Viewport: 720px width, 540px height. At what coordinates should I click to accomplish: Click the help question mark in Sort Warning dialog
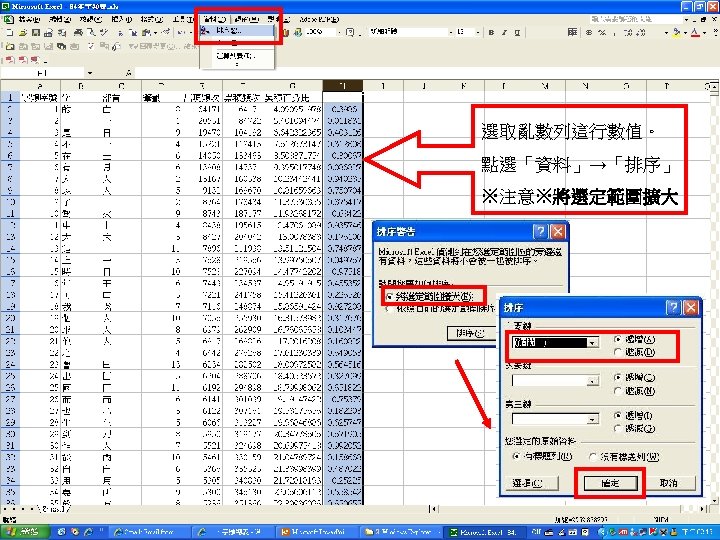[x=540, y=231]
